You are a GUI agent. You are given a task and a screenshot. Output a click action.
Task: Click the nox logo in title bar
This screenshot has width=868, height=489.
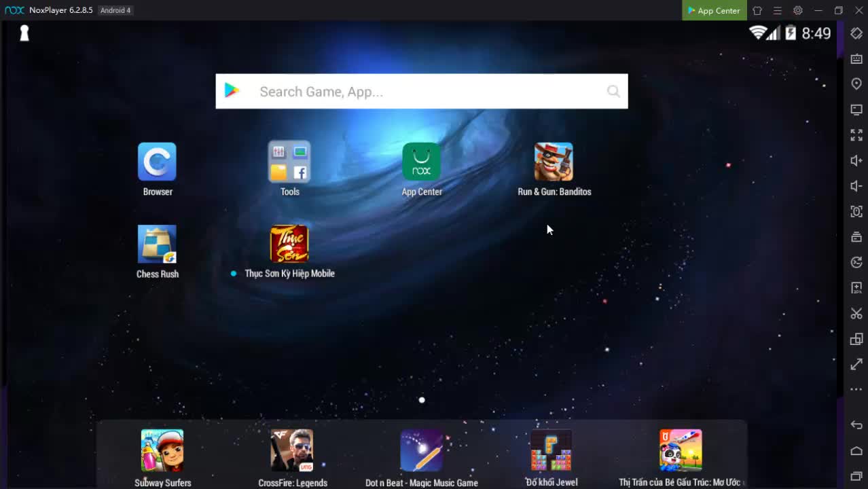pyautogui.click(x=14, y=10)
